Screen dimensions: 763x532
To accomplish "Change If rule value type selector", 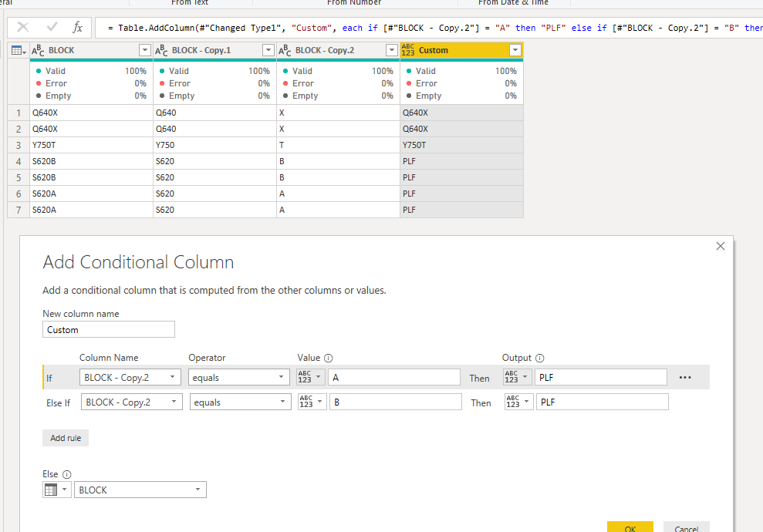I will pyautogui.click(x=310, y=377).
